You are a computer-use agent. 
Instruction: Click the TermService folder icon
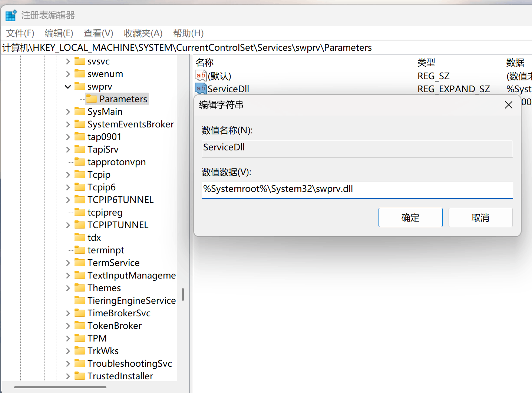pyautogui.click(x=80, y=263)
